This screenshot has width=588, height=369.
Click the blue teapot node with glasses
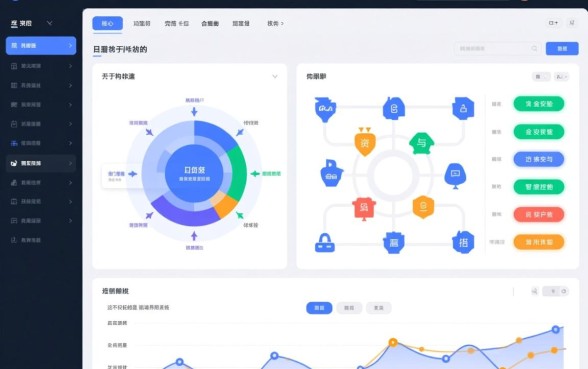point(331,173)
